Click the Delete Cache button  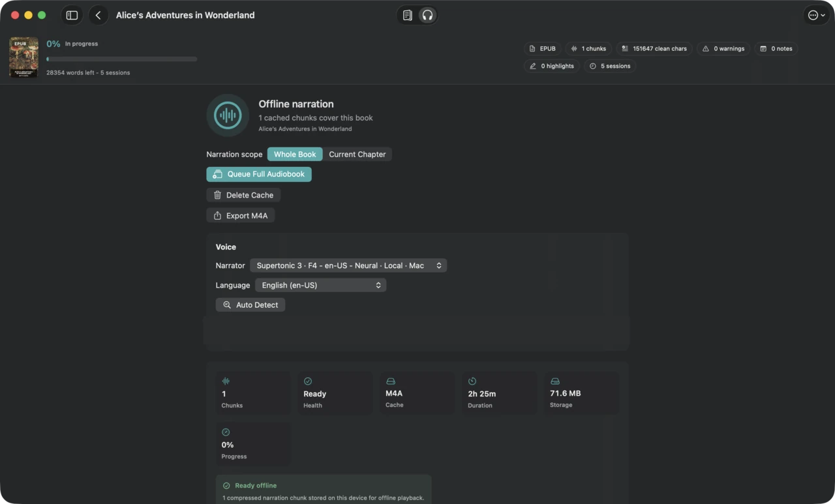[x=243, y=195]
